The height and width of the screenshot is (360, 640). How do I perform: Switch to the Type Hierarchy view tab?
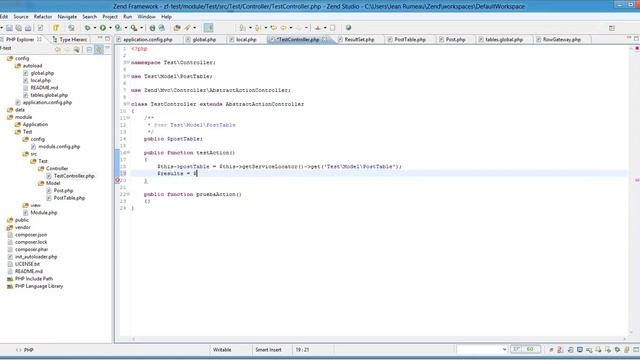coord(70,40)
